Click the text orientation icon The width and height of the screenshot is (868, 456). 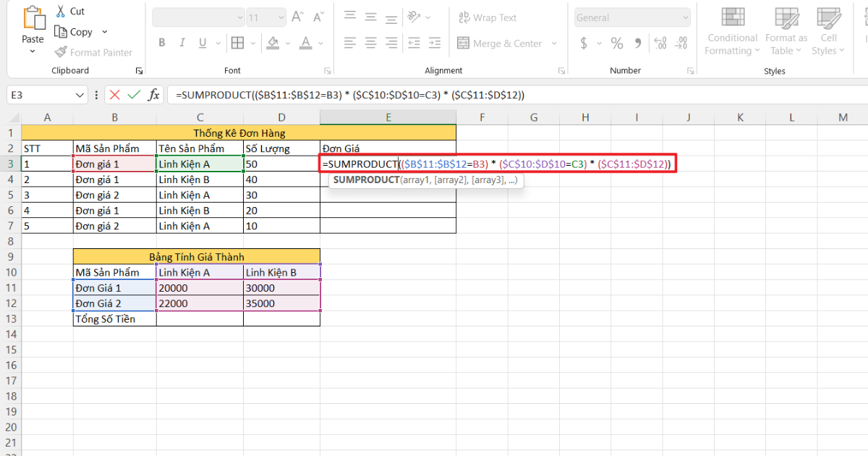tap(414, 17)
